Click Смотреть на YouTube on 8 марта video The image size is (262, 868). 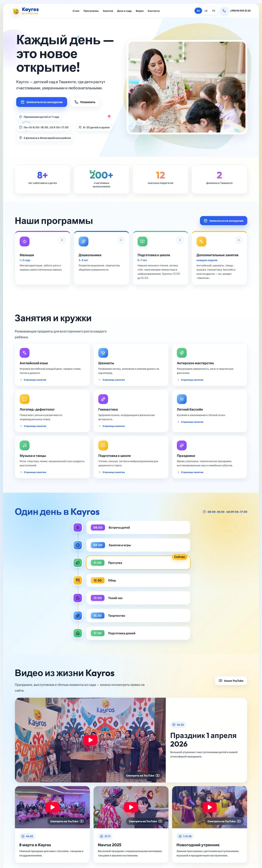(67, 821)
